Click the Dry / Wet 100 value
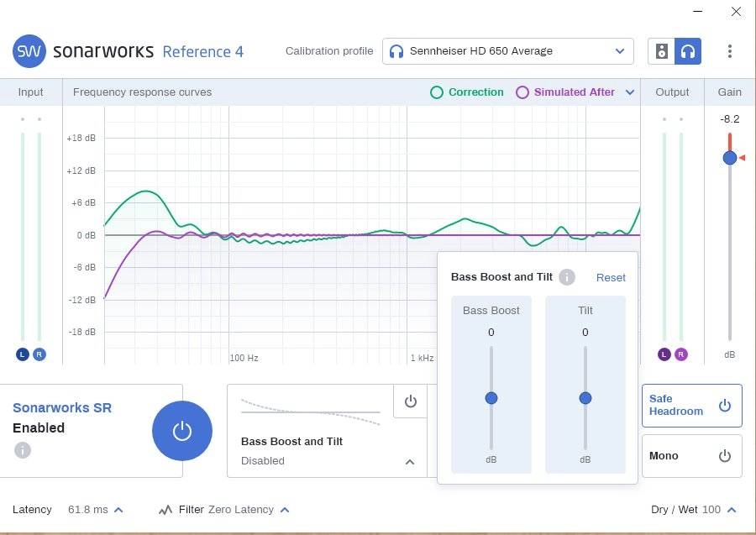 tap(711, 510)
